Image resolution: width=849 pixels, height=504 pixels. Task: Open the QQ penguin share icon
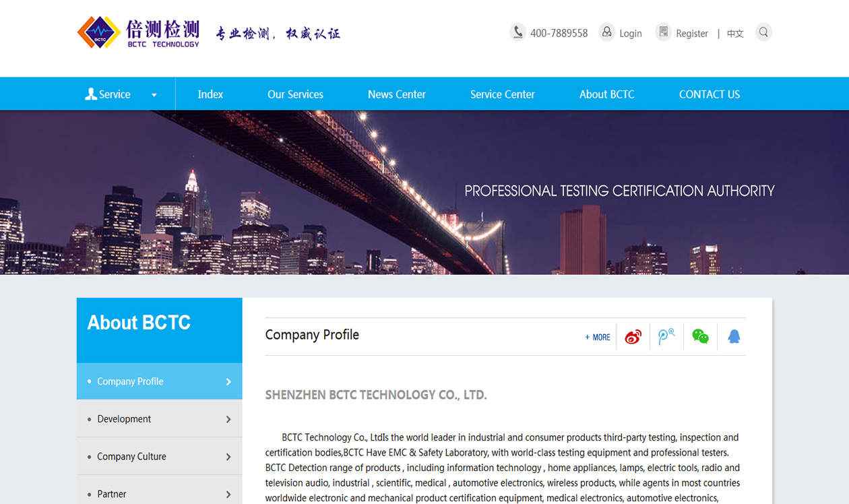pos(734,337)
